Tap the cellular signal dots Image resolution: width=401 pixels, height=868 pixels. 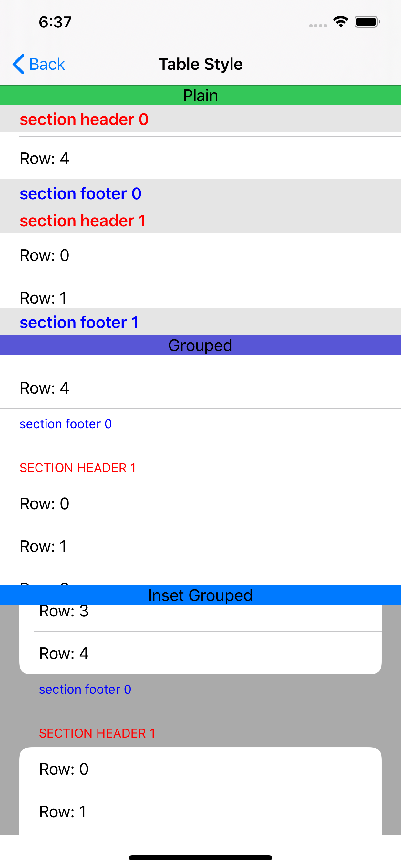(x=318, y=26)
